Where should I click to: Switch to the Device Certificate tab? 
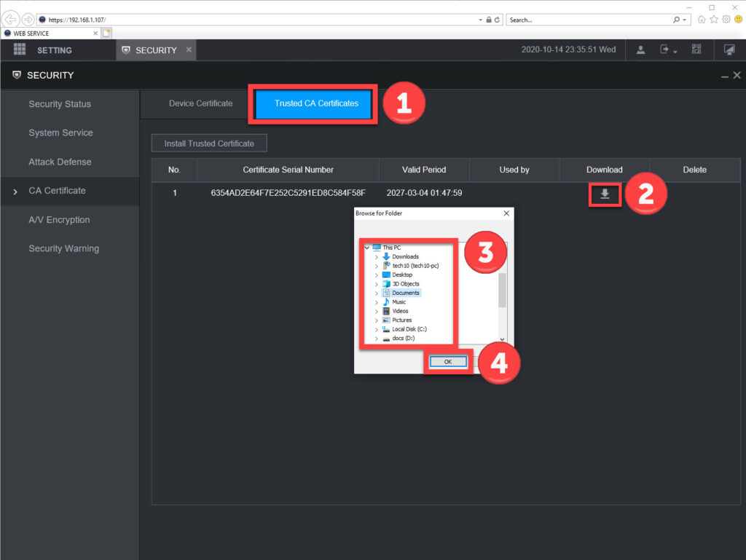tap(200, 103)
